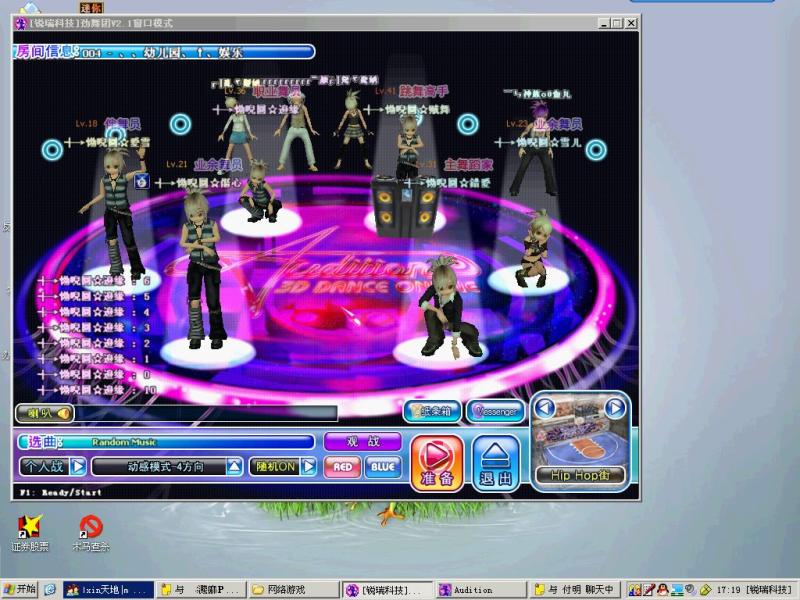This screenshot has width=800, height=600.
Task: Click the network computers tray icon
Action: (677, 590)
